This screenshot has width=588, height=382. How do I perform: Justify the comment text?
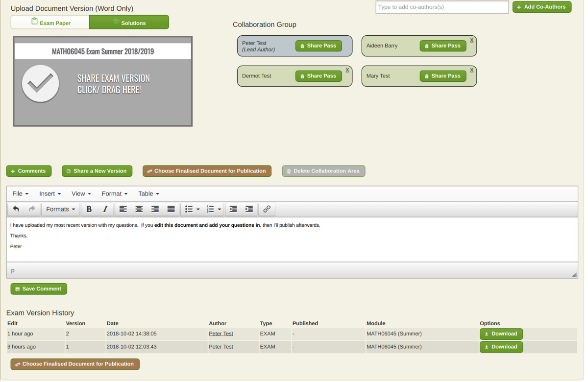click(171, 209)
